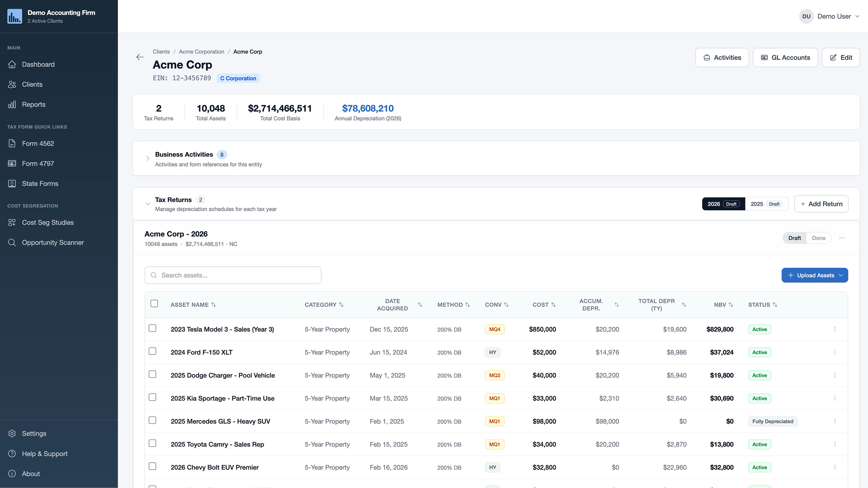The width and height of the screenshot is (868, 488).
Task: Open row menu for 2025 Mercedes GLS
Action: coord(835,421)
